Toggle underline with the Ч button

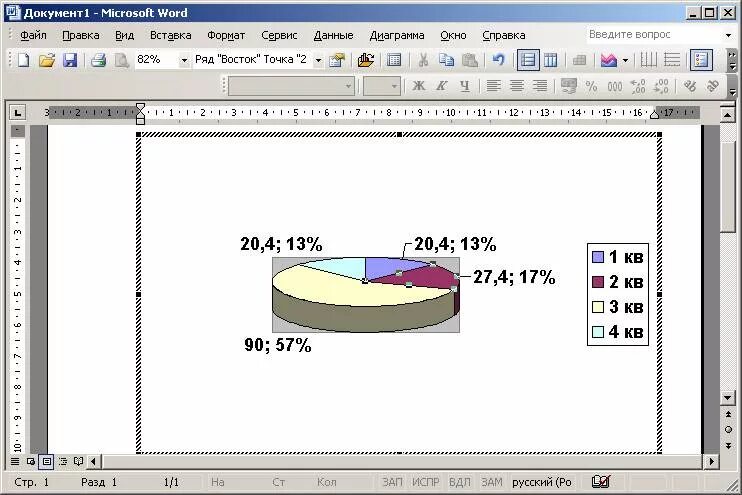pos(465,86)
